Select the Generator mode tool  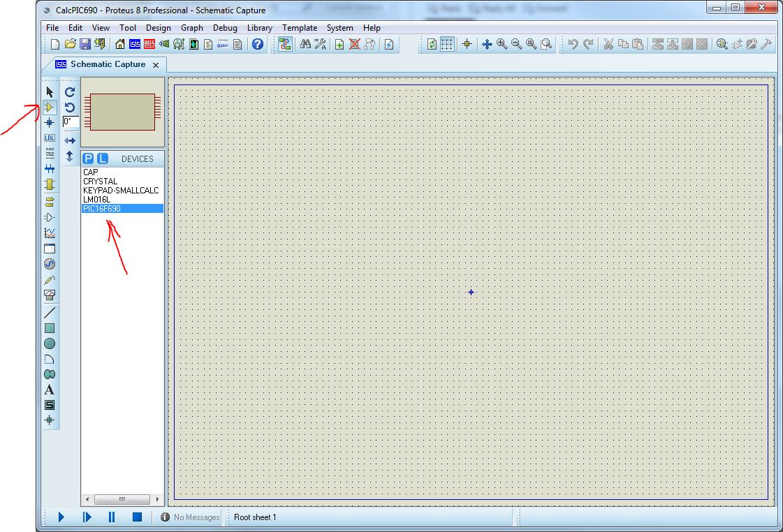(x=50, y=263)
